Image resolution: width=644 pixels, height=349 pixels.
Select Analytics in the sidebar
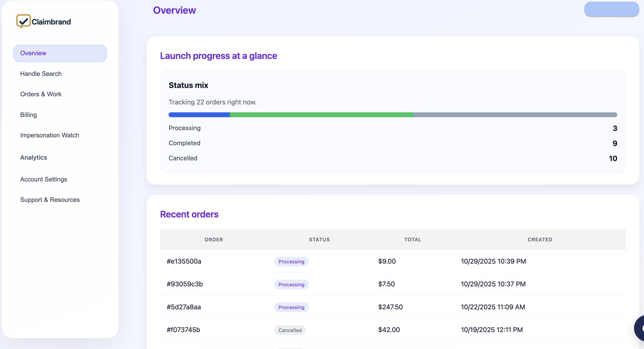click(34, 157)
